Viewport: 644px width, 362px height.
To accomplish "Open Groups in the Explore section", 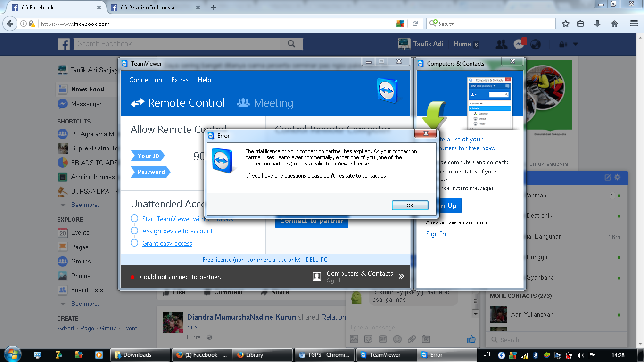I will 81,261.
